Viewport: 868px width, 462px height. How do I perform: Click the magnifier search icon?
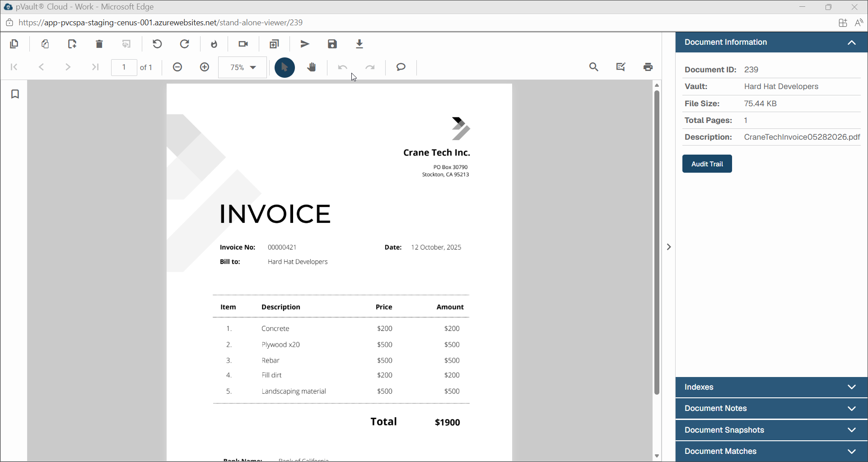pyautogui.click(x=594, y=67)
